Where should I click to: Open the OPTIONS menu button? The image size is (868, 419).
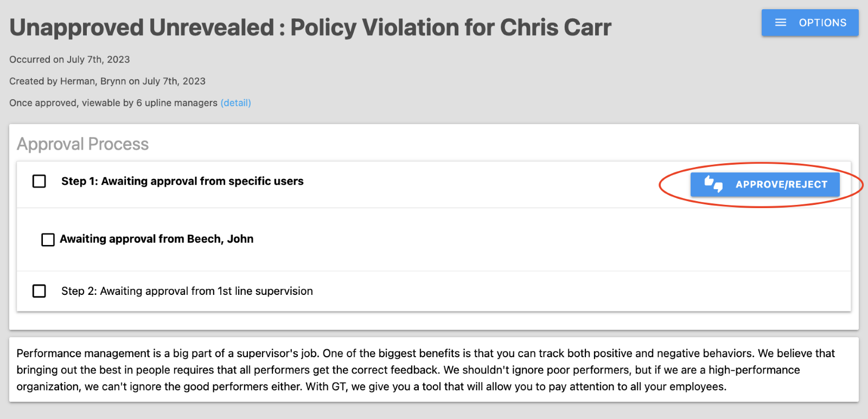(x=809, y=23)
